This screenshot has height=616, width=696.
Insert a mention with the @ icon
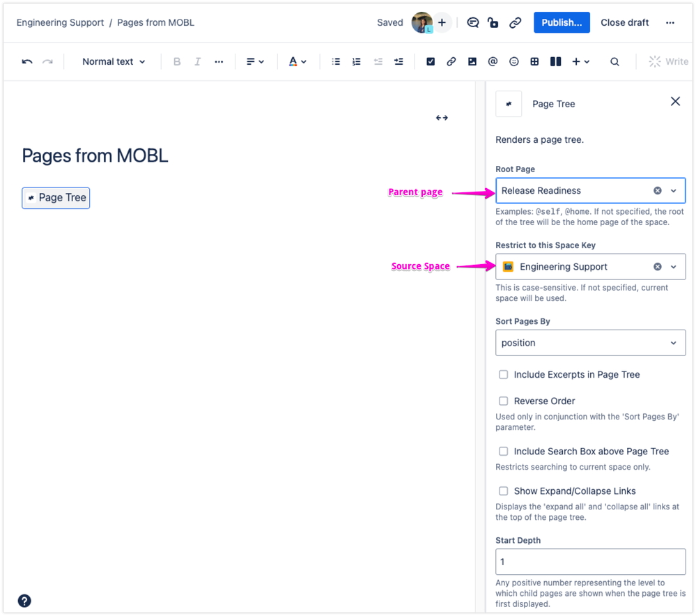coord(493,61)
